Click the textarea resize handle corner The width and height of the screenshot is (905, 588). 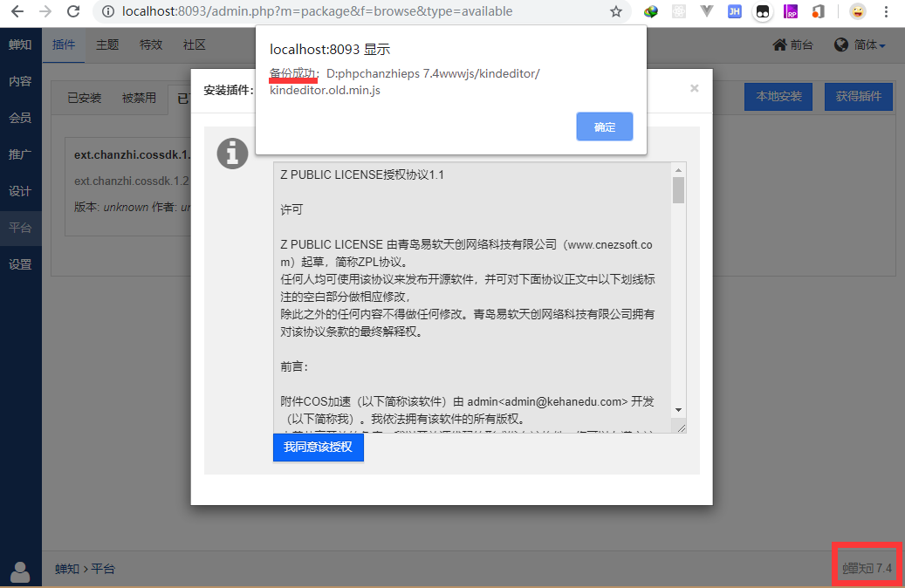[x=681, y=428]
